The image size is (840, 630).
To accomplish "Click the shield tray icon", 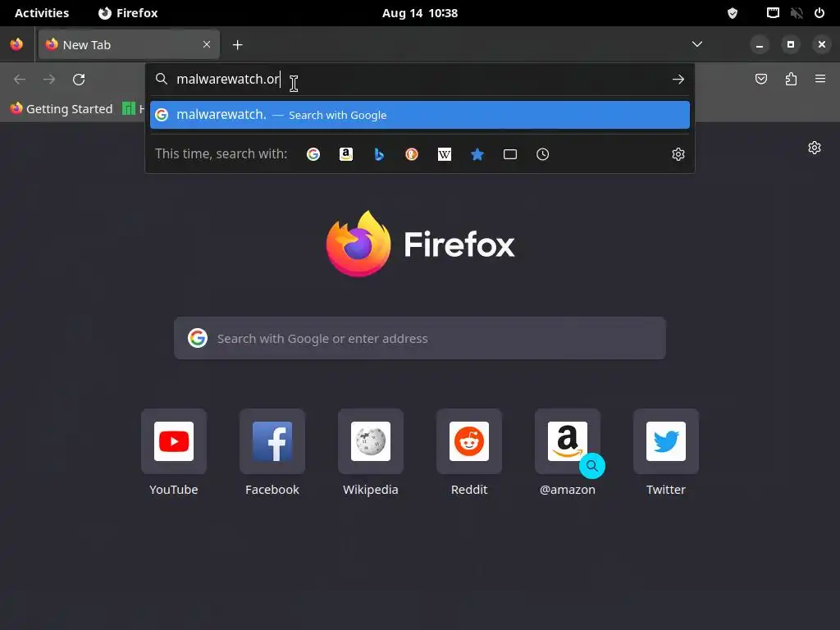I will (733, 13).
